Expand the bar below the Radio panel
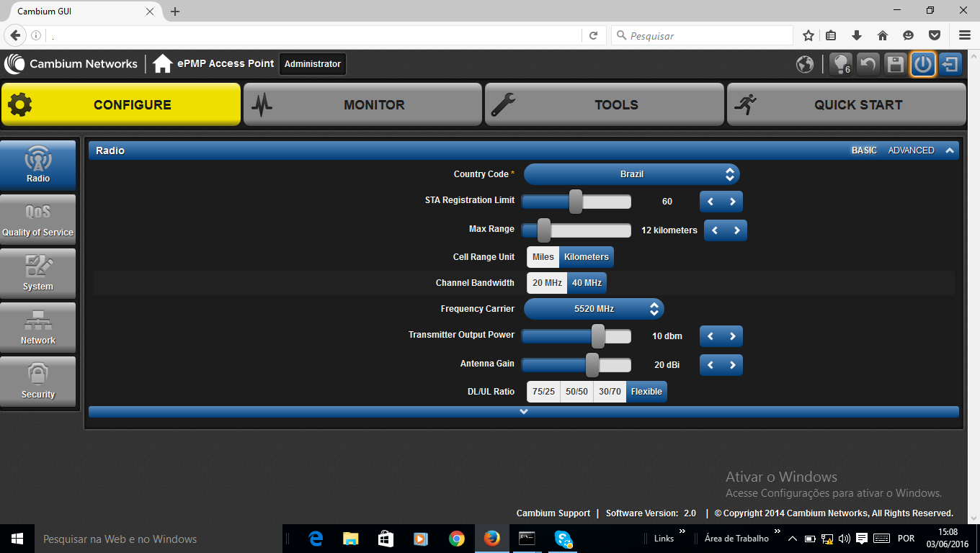Viewport: 980px width, 553px height. pyautogui.click(x=524, y=412)
